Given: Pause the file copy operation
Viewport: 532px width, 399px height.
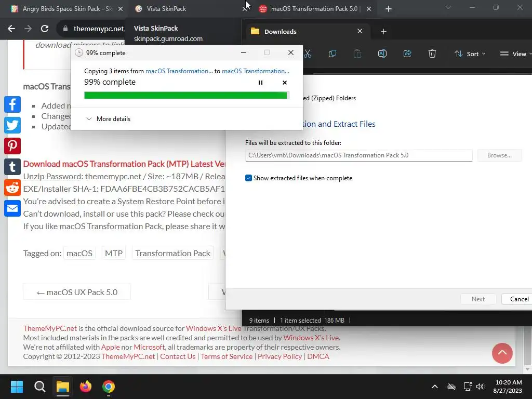Looking at the screenshot, I should tap(261, 83).
